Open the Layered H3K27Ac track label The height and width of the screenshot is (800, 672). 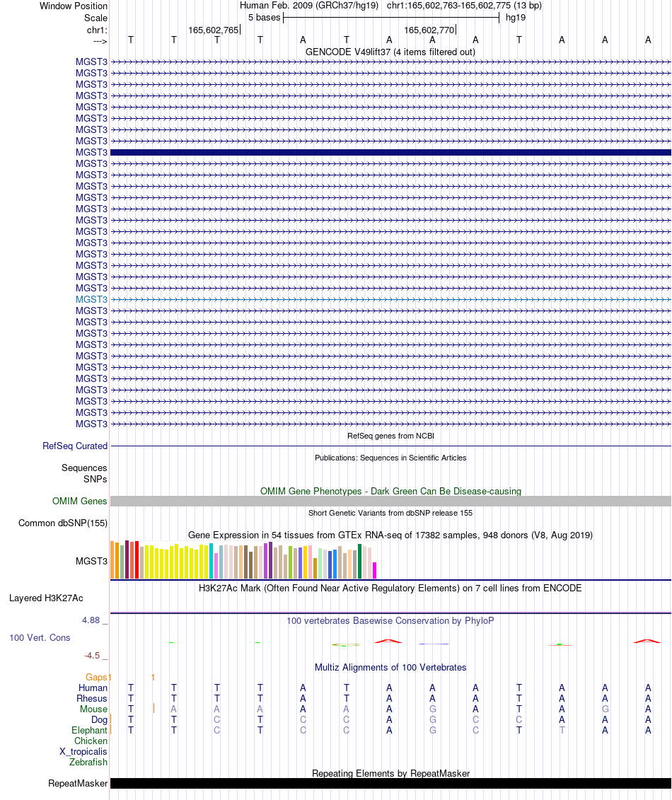46,598
